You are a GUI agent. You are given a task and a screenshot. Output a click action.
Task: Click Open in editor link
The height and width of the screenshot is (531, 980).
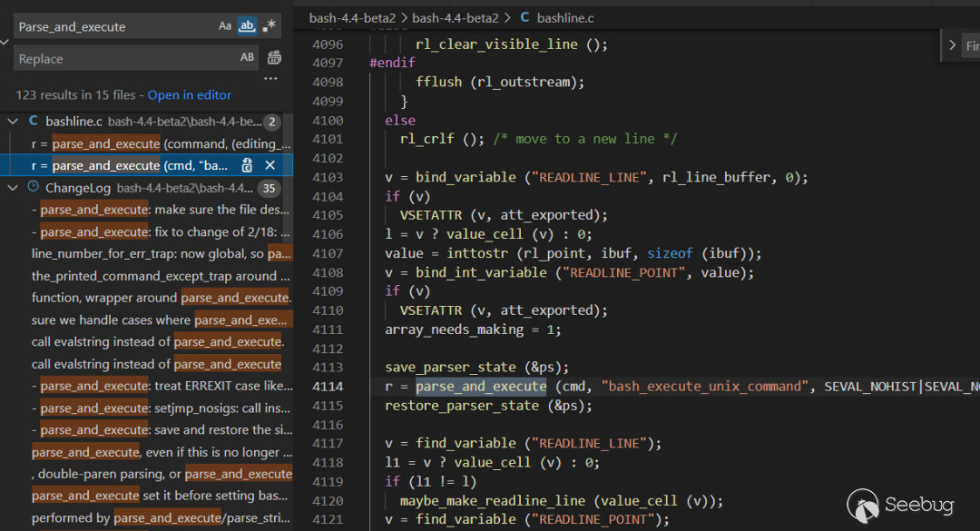point(189,95)
